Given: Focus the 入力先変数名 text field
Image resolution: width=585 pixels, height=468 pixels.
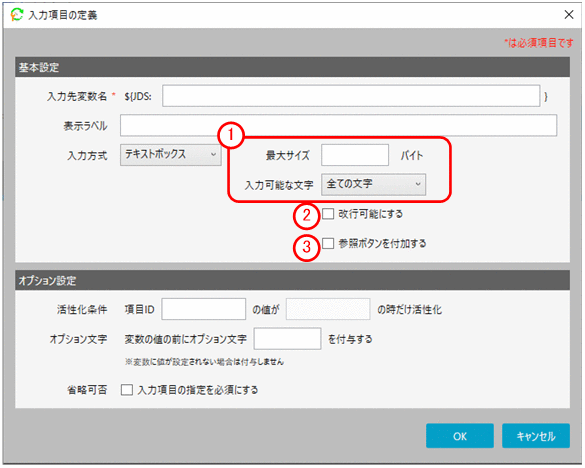Looking at the screenshot, I should click(351, 96).
